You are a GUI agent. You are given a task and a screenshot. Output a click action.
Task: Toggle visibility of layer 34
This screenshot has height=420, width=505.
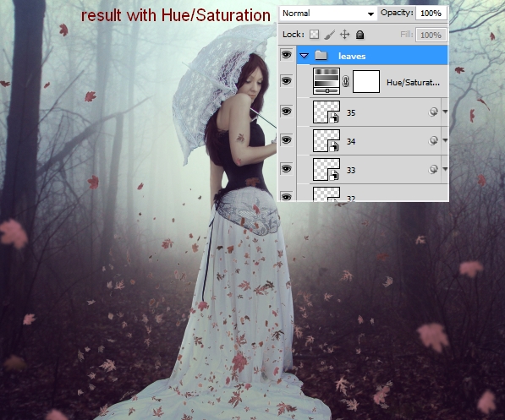[286, 140]
